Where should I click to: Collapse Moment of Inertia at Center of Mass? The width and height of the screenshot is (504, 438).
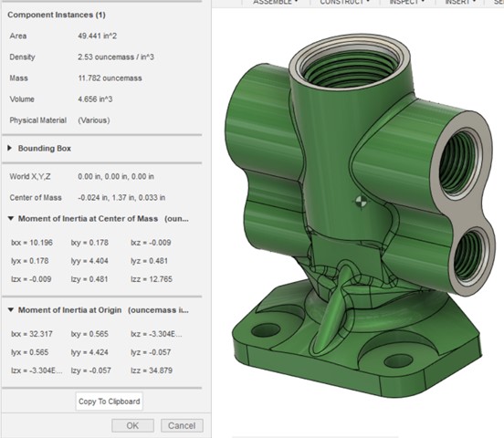(x=11, y=218)
